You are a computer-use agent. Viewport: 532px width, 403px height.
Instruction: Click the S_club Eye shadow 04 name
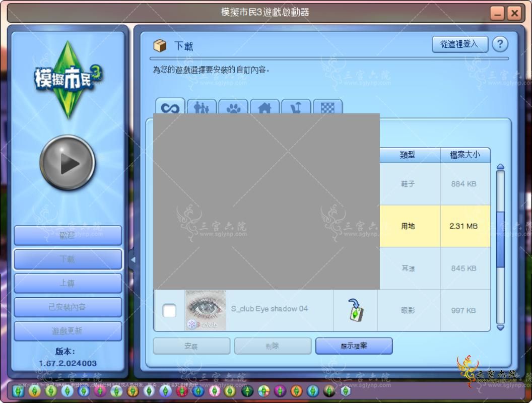pyautogui.click(x=270, y=309)
